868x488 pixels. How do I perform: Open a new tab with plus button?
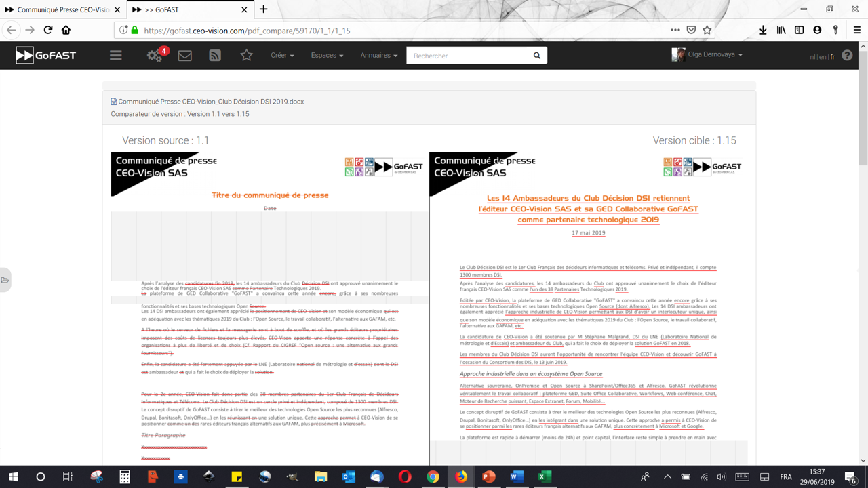(264, 9)
